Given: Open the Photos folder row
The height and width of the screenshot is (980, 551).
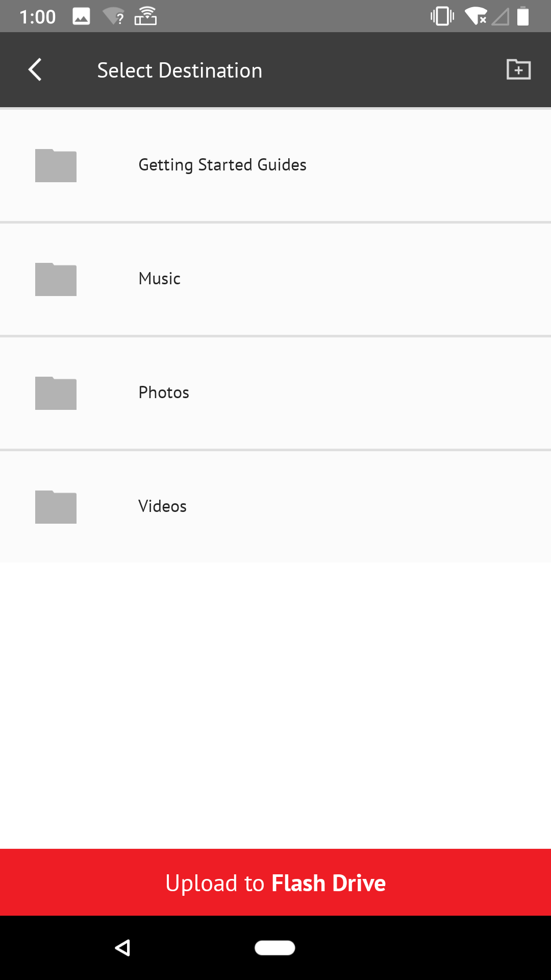Looking at the screenshot, I should point(275,393).
